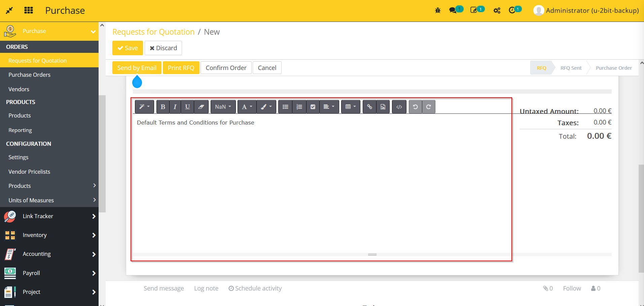The height and width of the screenshot is (306, 644).
Task: Toggle unordered bullet list formatting
Action: point(285,107)
